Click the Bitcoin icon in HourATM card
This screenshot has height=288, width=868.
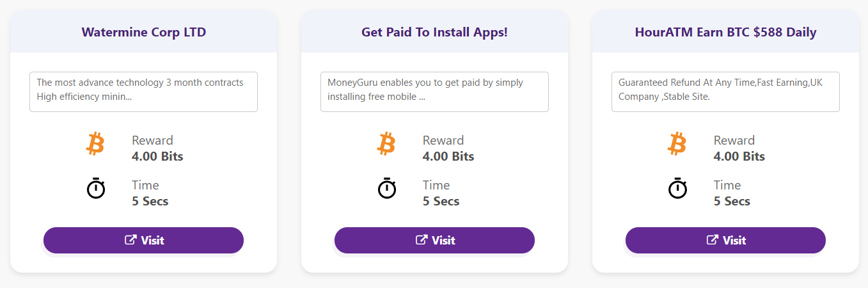677,144
